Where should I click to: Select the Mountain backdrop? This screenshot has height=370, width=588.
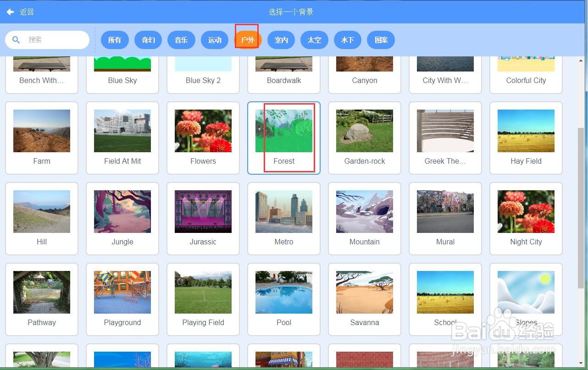click(x=365, y=219)
